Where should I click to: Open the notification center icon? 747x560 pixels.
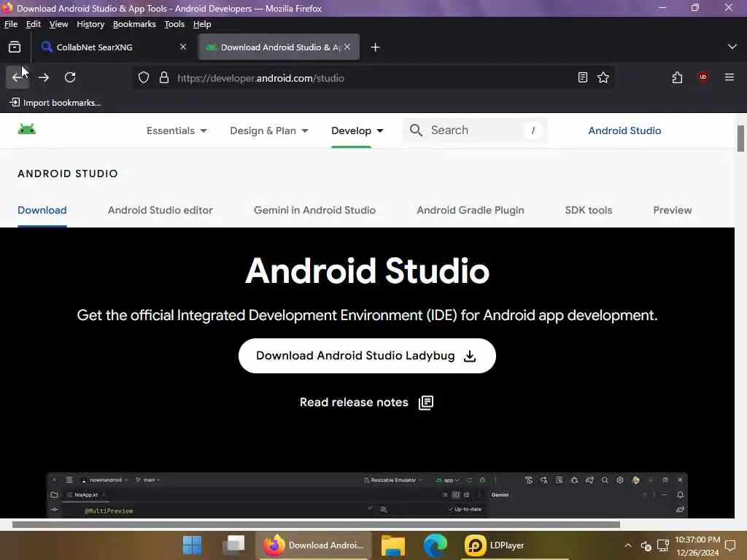coord(730,545)
